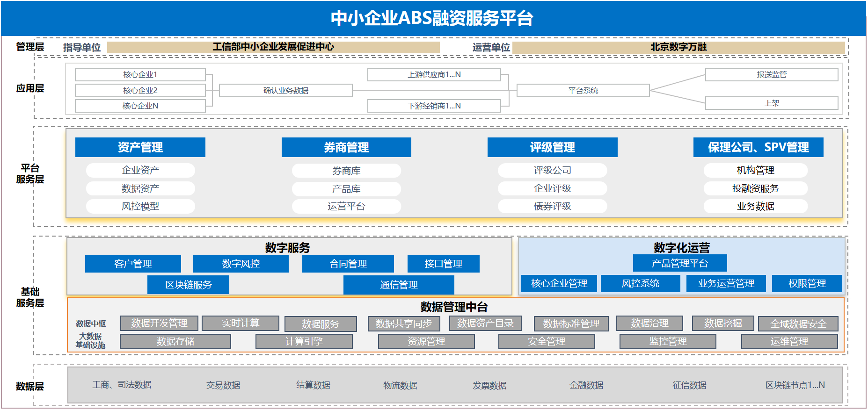Click the 核心企业N box
This screenshot has height=410, width=868.
[x=140, y=106]
